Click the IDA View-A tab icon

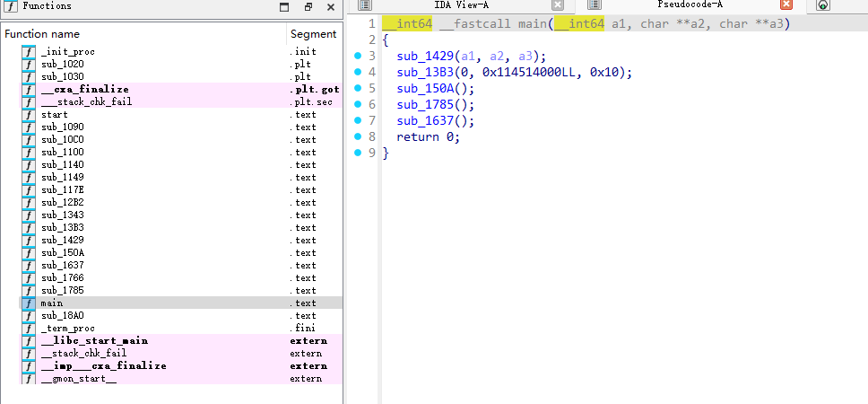tap(365, 5)
